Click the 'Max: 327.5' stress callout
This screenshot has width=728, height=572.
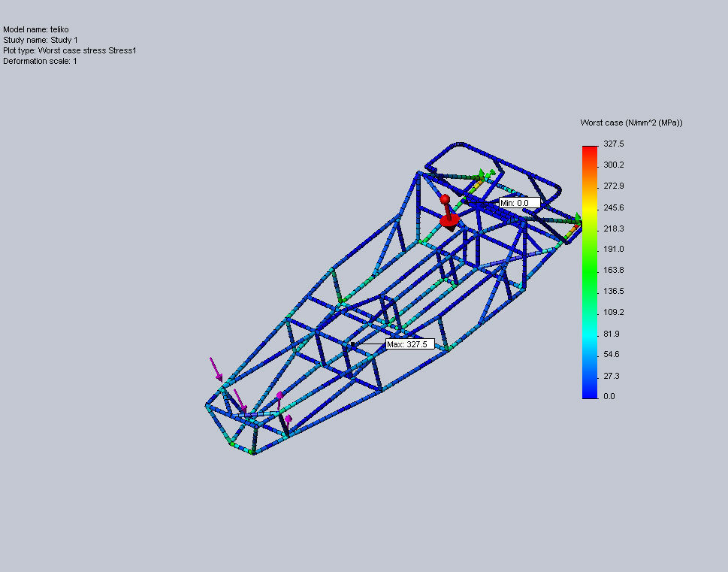pos(410,344)
